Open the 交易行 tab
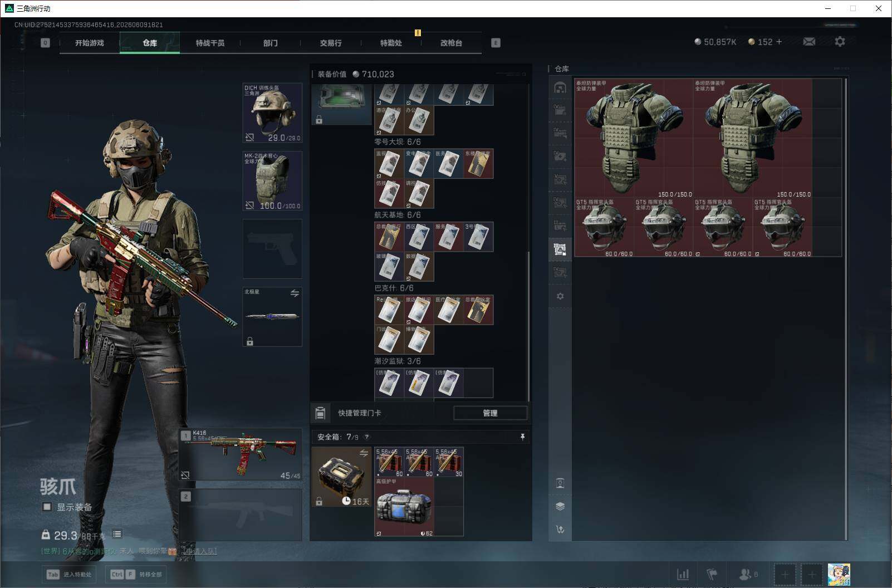The width and height of the screenshot is (892, 588). pos(330,43)
